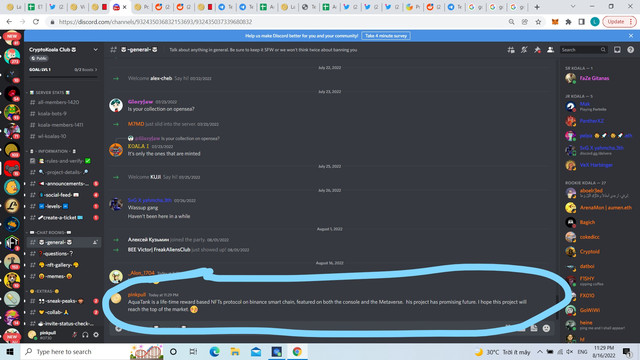
Task: Open the nft-gallery channel
Action: coord(63,265)
